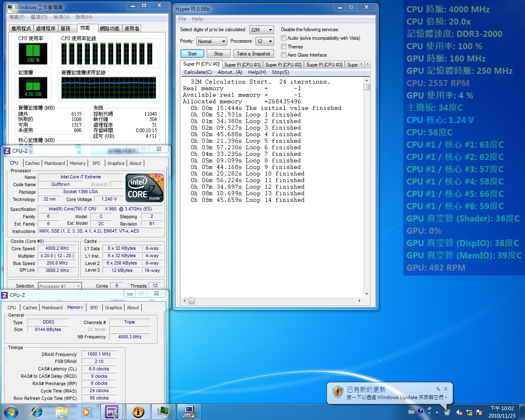
Task: Open the Calculate(C) menu in Super PI
Action: 198,72
